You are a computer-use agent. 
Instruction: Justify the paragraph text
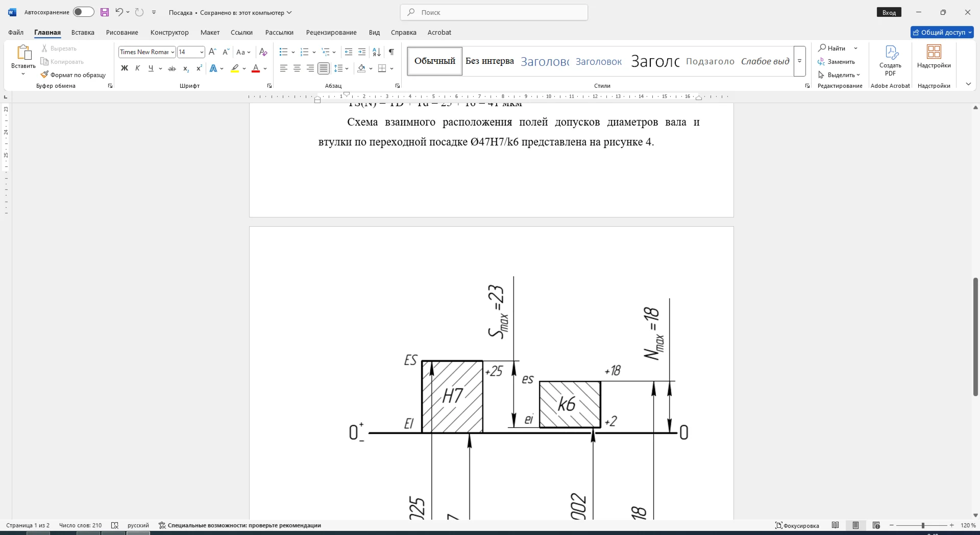click(324, 68)
